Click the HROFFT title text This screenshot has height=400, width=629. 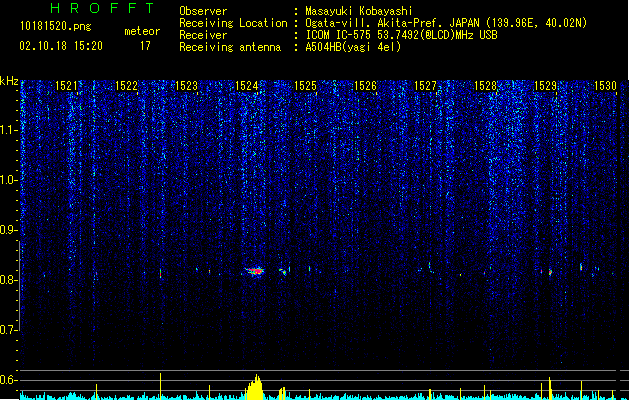pos(102,8)
